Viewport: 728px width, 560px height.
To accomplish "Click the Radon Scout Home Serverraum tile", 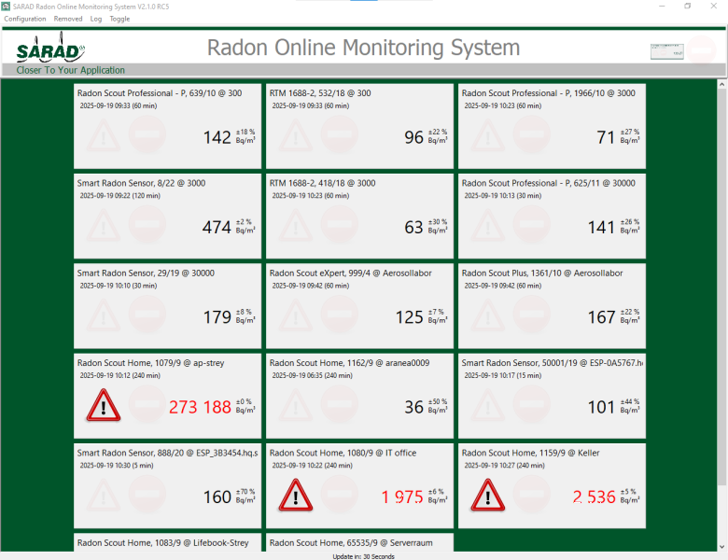I will point(359,542).
